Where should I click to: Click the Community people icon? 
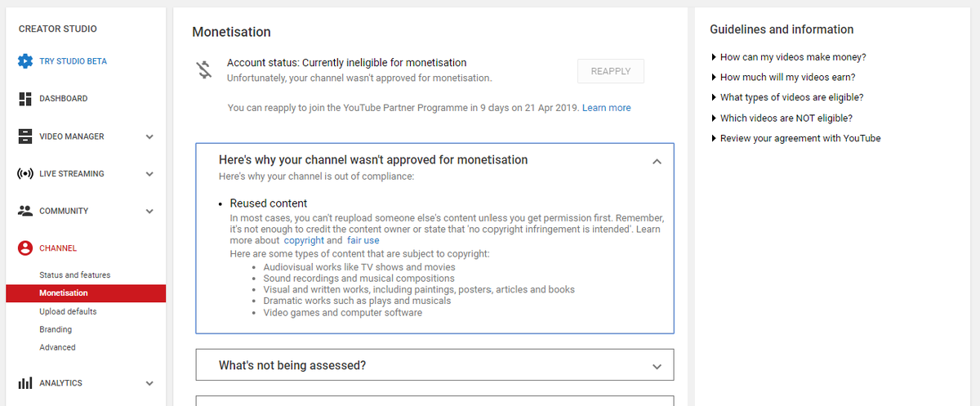(25, 211)
